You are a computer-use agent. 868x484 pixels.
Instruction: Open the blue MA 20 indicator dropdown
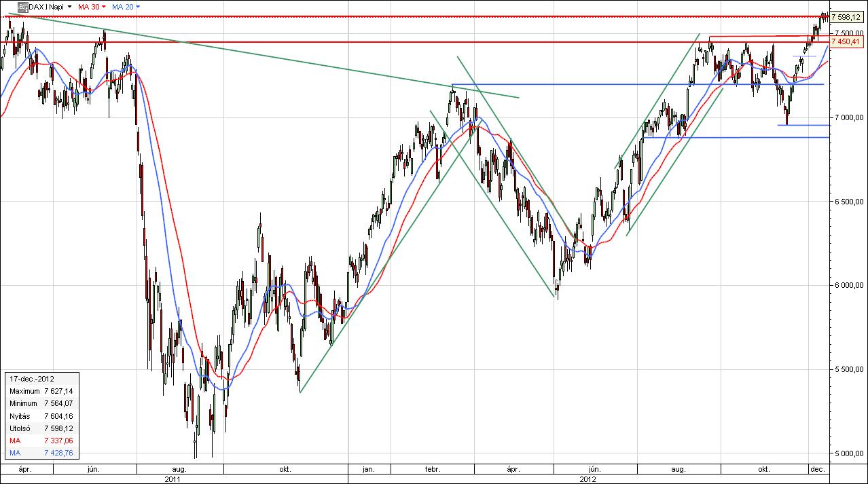(x=138, y=6)
